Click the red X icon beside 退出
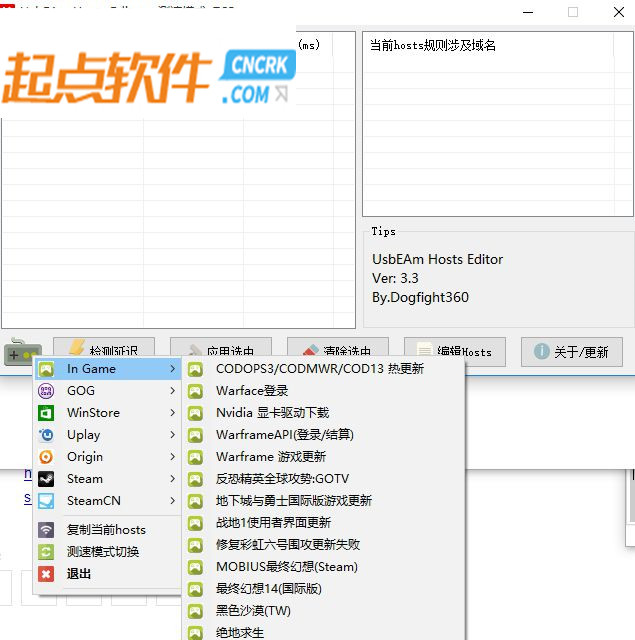 pos(46,574)
